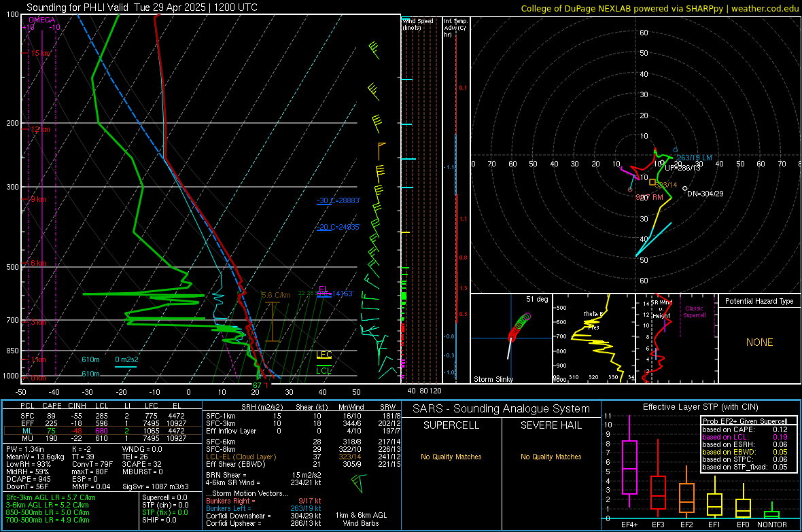
Task: Click the green LCL level label
Action: (324, 370)
